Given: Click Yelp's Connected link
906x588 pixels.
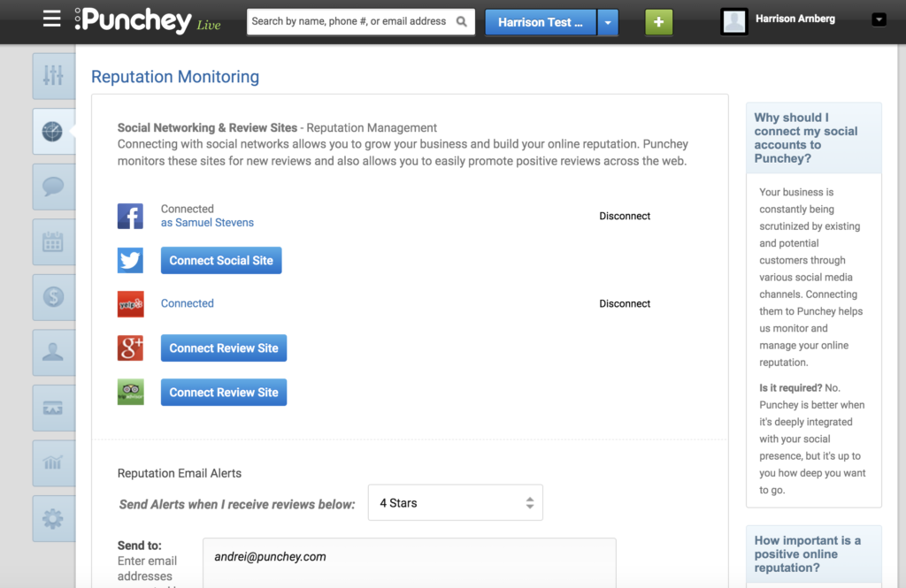Looking at the screenshot, I should [188, 303].
